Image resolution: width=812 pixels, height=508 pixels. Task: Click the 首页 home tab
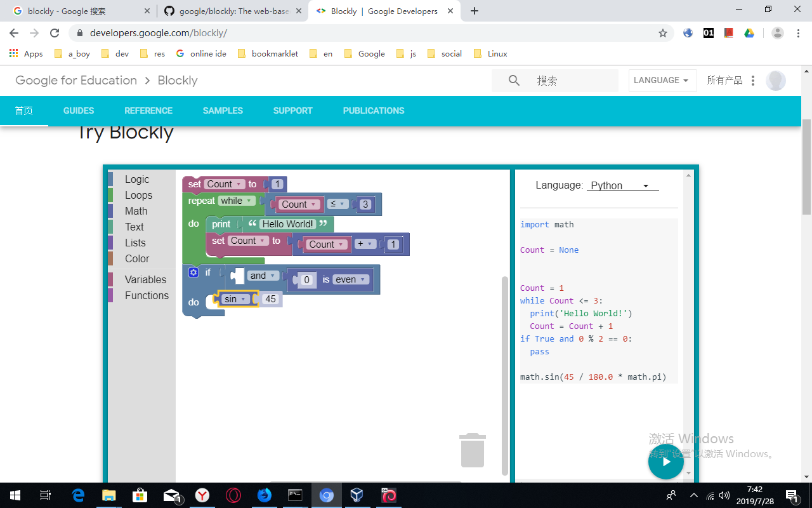24,110
